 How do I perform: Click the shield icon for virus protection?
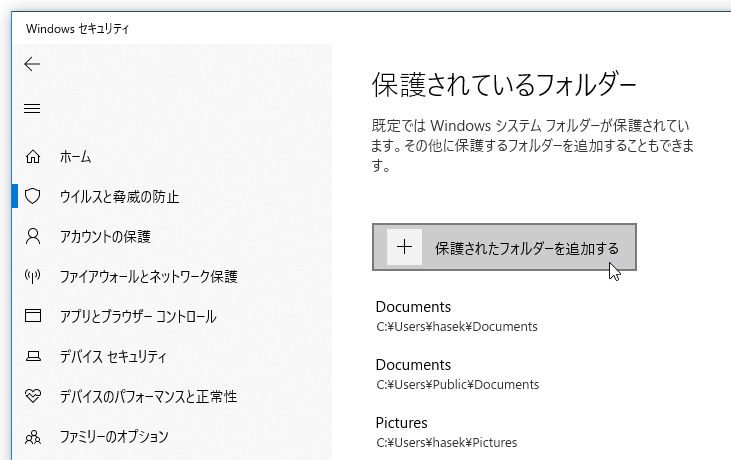[33, 196]
